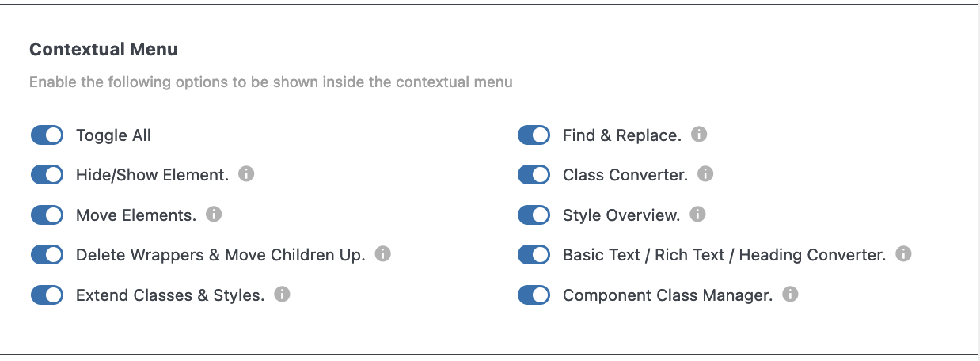Turn off the Move Elements toggle
Image resolution: width=980 pixels, height=361 pixels.
pos(47,215)
